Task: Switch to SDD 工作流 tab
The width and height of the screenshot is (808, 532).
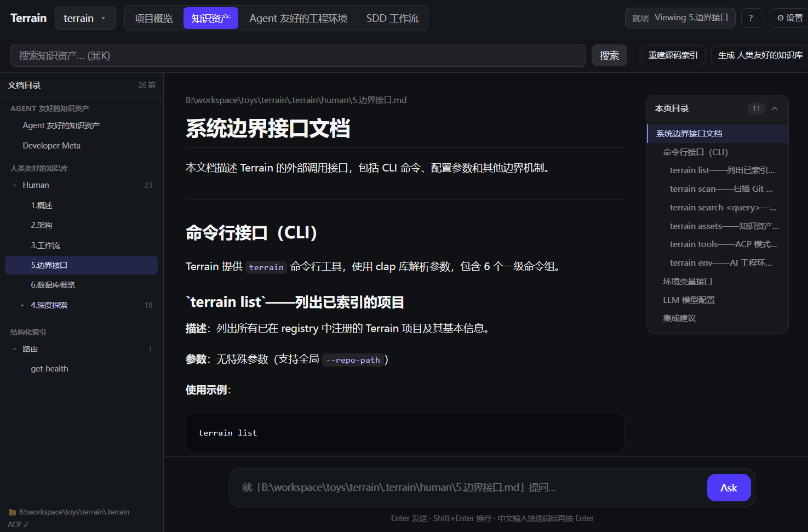Action: [x=392, y=18]
